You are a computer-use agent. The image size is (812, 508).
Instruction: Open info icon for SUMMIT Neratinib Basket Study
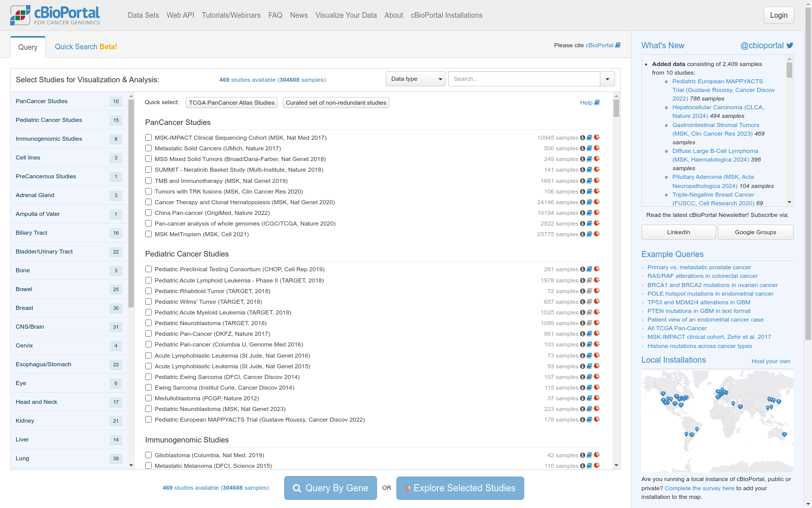point(583,170)
